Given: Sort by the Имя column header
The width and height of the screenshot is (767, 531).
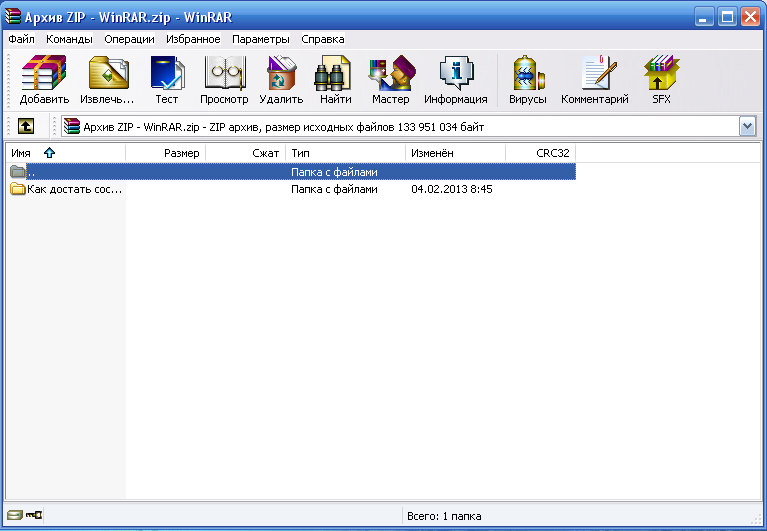Looking at the screenshot, I should coord(66,153).
